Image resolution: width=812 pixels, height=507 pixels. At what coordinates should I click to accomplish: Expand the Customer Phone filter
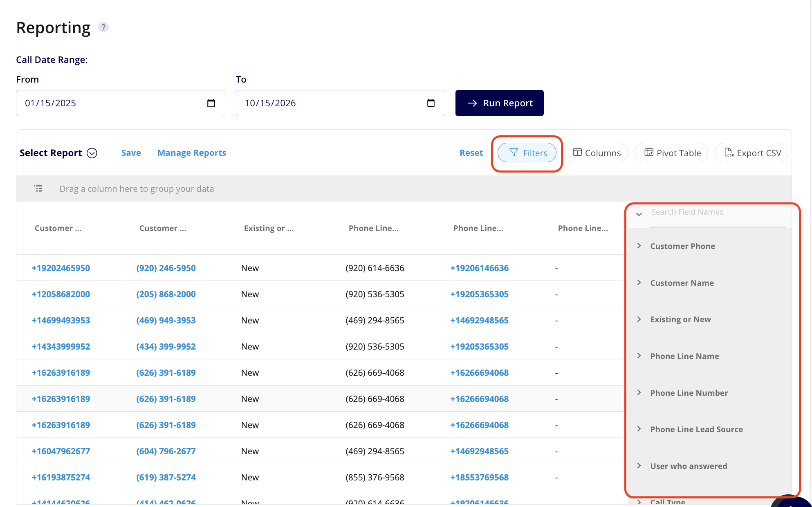click(639, 246)
